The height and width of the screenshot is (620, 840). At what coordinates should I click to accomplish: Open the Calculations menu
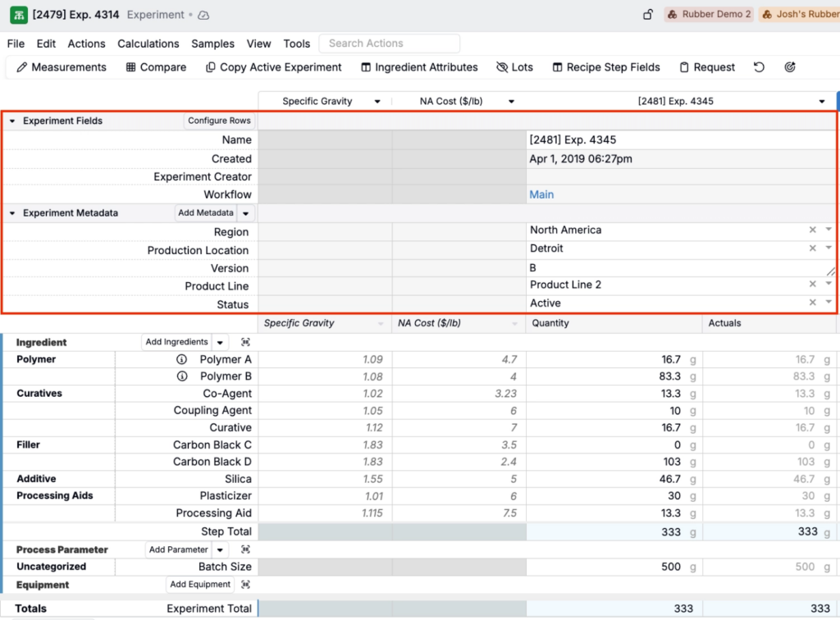(148, 43)
